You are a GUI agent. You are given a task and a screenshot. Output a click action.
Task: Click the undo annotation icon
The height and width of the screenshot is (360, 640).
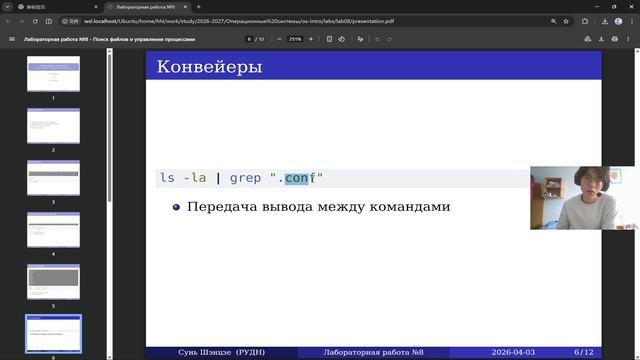[x=378, y=39]
